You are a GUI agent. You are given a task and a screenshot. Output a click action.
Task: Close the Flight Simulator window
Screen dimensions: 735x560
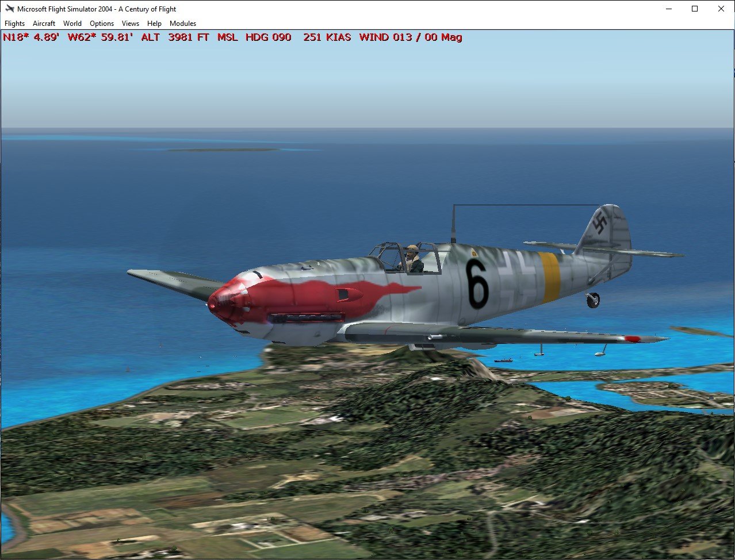tap(721, 9)
